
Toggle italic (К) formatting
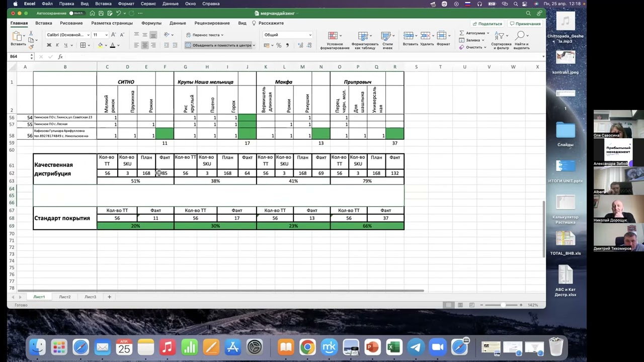[57, 45]
